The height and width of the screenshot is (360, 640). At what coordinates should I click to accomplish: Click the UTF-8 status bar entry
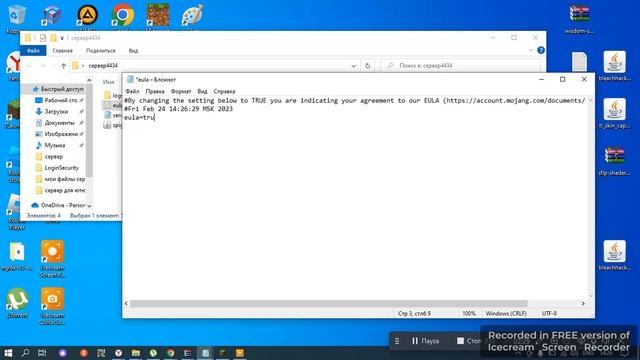[x=549, y=313]
